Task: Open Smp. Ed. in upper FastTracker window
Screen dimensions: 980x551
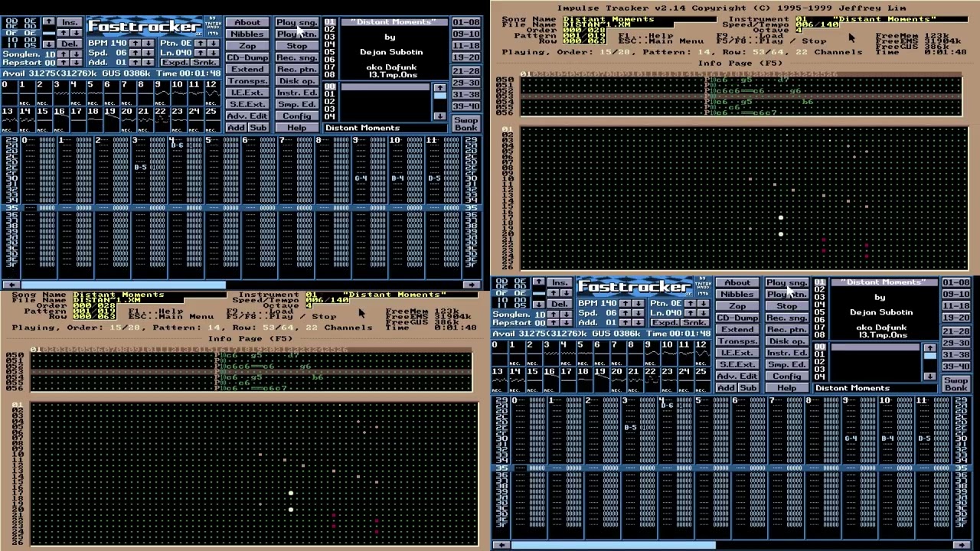Action: tap(297, 104)
